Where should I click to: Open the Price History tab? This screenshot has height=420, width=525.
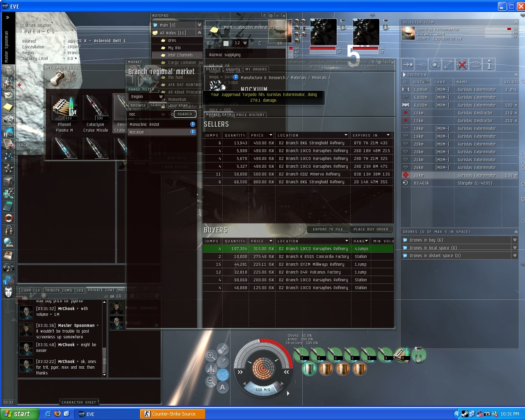(x=251, y=115)
